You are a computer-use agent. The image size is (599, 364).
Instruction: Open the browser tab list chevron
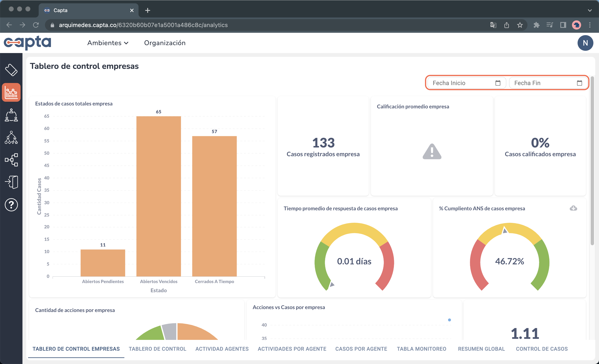[x=589, y=10]
